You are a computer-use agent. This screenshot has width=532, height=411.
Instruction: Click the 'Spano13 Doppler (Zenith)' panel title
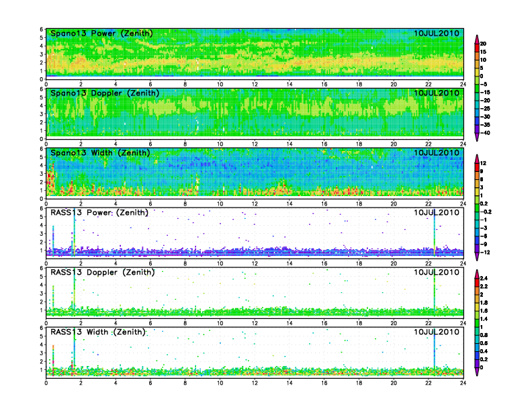(105, 93)
